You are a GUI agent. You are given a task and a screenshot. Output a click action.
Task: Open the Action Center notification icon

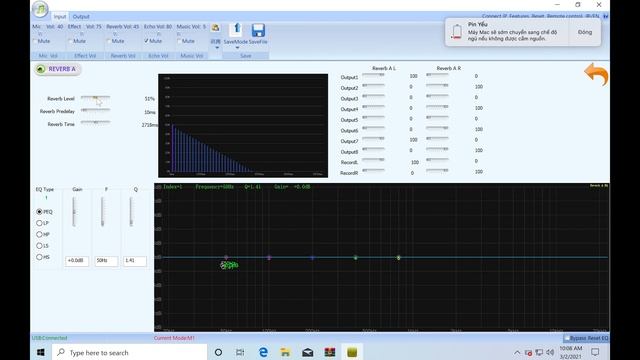point(595,352)
